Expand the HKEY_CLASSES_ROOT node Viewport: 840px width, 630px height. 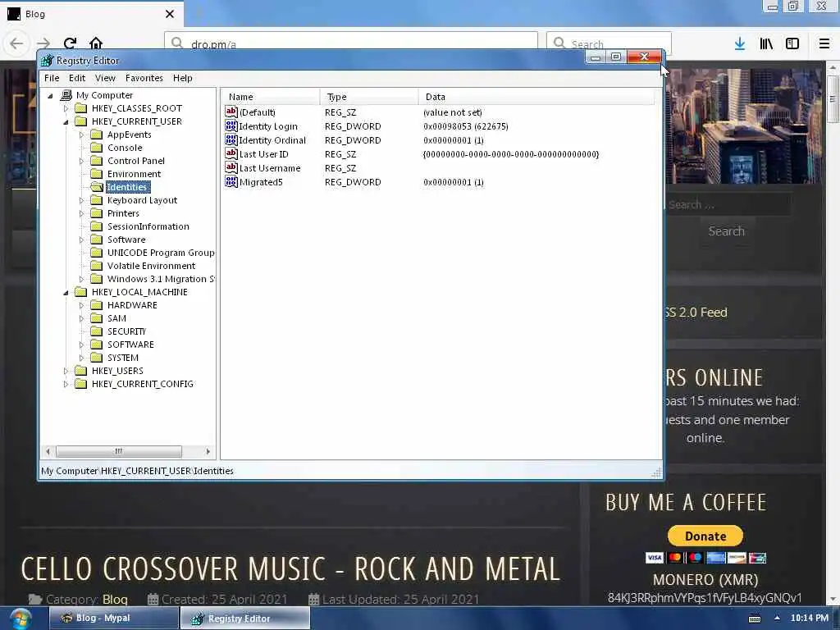tap(66, 108)
